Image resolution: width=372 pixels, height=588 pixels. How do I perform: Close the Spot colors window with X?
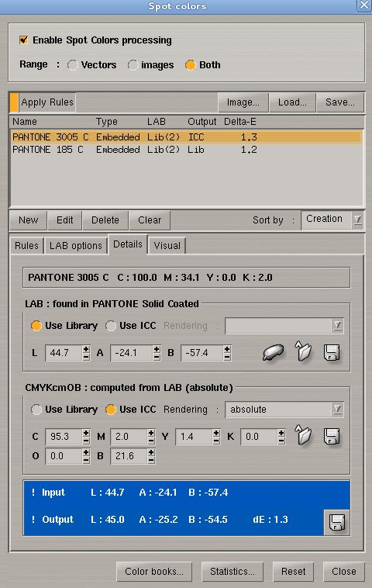coord(363,5)
